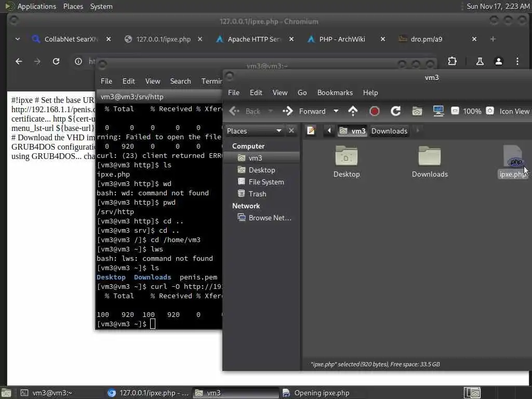Select the Desktop folder icon
Image resolution: width=532 pixels, height=399 pixels.
(347, 162)
